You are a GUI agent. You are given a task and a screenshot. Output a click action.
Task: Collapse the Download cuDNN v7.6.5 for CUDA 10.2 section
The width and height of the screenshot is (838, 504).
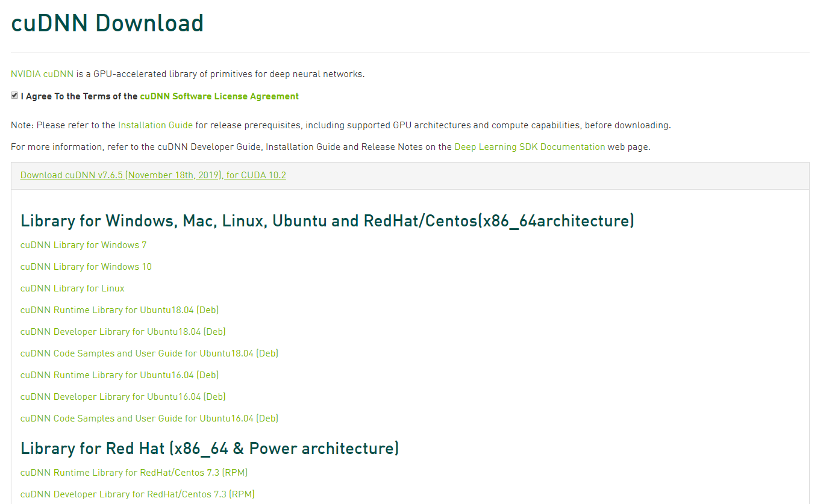(153, 175)
